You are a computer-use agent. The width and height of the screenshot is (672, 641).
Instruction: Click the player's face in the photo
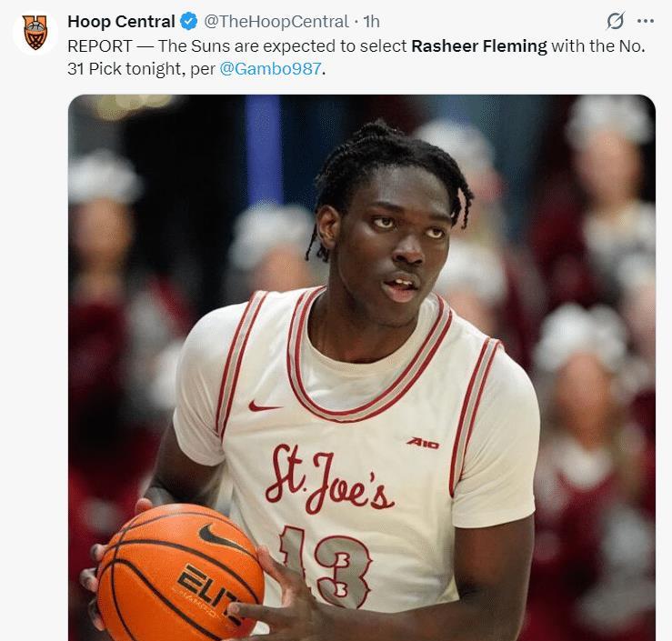392,240
